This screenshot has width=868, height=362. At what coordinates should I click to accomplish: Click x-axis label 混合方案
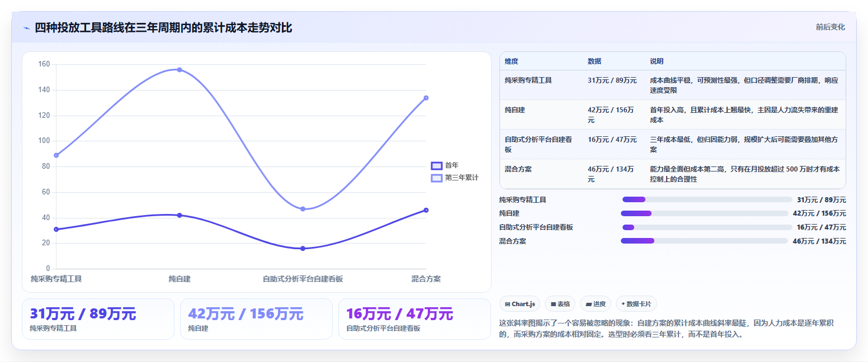[x=426, y=279]
